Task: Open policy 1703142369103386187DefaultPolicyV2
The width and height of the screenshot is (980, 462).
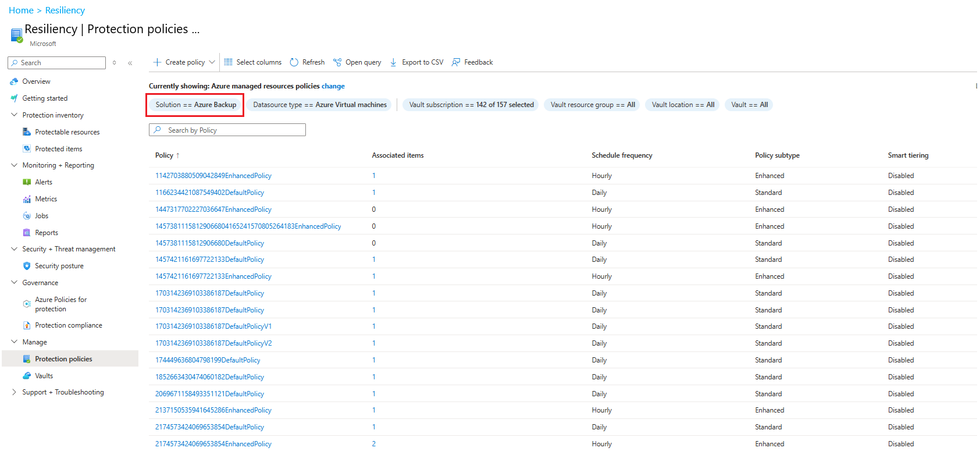Action: pyautogui.click(x=213, y=343)
